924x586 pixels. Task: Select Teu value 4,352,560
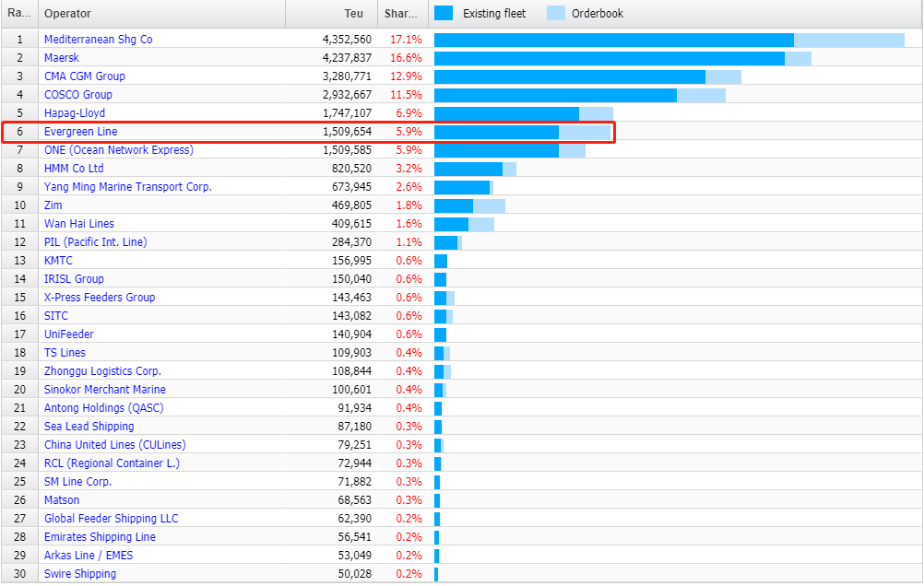[x=347, y=40]
